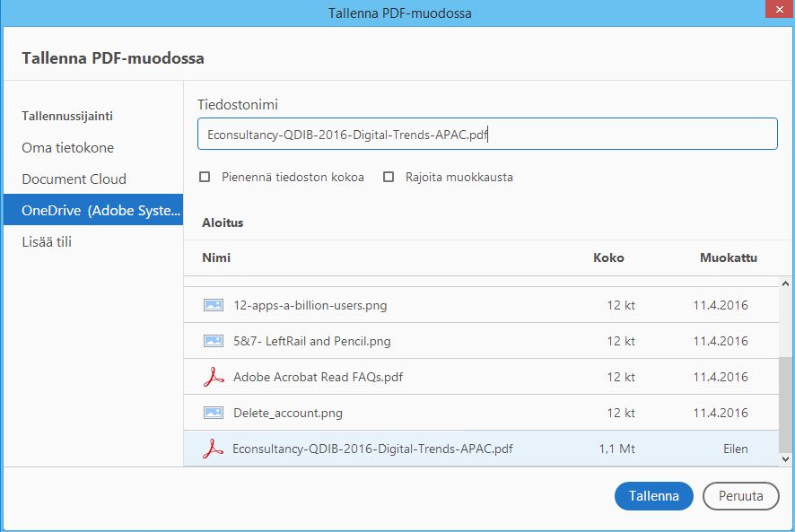Click the image icon beside 5&7- LeftRail and Pencil.png
The image size is (795, 532).
213,341
